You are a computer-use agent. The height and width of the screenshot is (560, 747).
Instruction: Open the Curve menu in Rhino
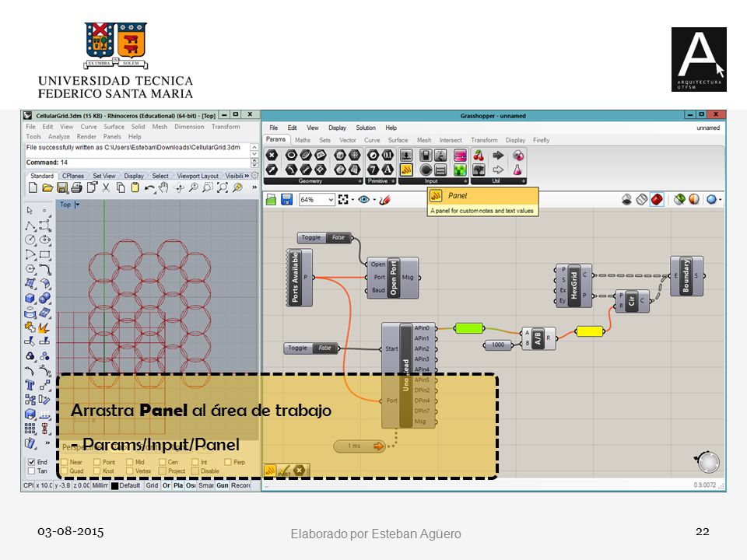pyautogui.click(x=89, y=127)
